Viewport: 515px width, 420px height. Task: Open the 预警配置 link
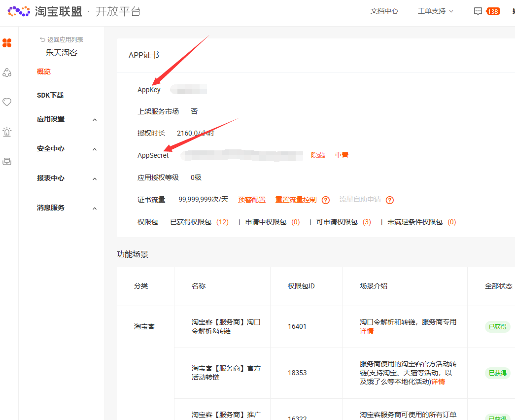point(252,200)
